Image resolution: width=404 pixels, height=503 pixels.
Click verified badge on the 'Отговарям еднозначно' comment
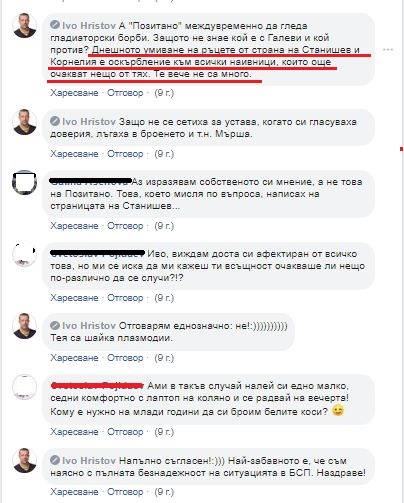[x=55, y=325]
